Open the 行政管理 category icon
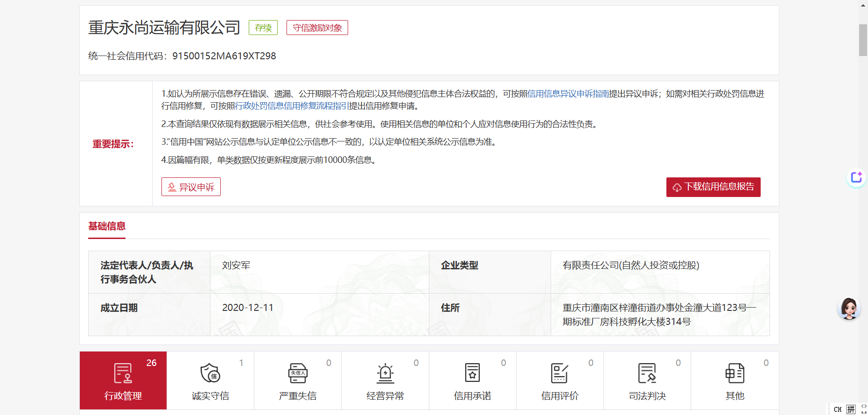Image resolution: width=868 pixels, height=415 pixels. [123, 373]
